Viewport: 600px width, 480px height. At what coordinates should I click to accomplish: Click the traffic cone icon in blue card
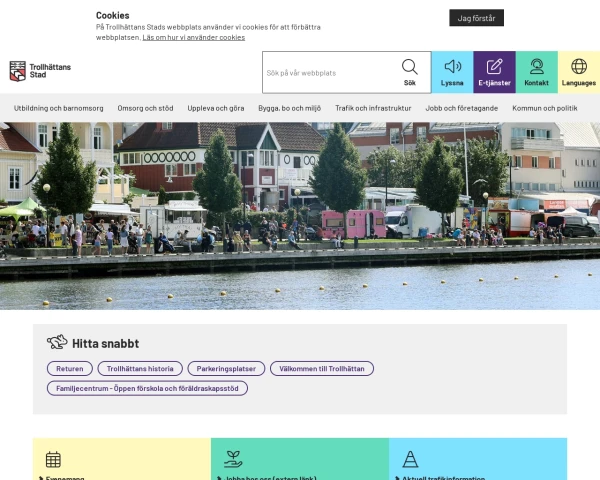point(410,459)
